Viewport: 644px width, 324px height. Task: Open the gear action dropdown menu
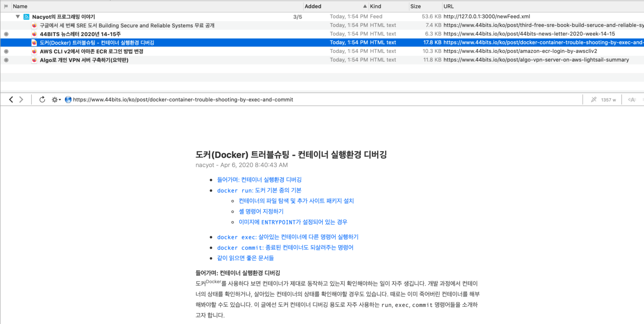pyautogui.click(x=56, y=100)
